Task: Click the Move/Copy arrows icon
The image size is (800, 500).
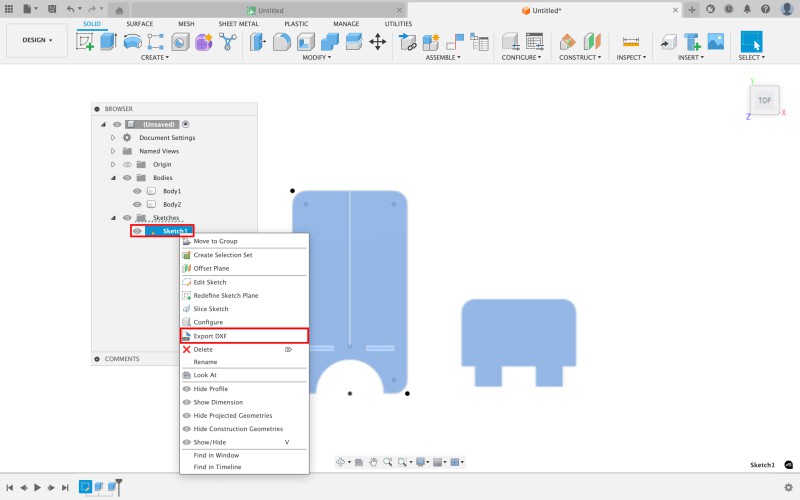Action: pyautogui.click(x=378, y=41)
